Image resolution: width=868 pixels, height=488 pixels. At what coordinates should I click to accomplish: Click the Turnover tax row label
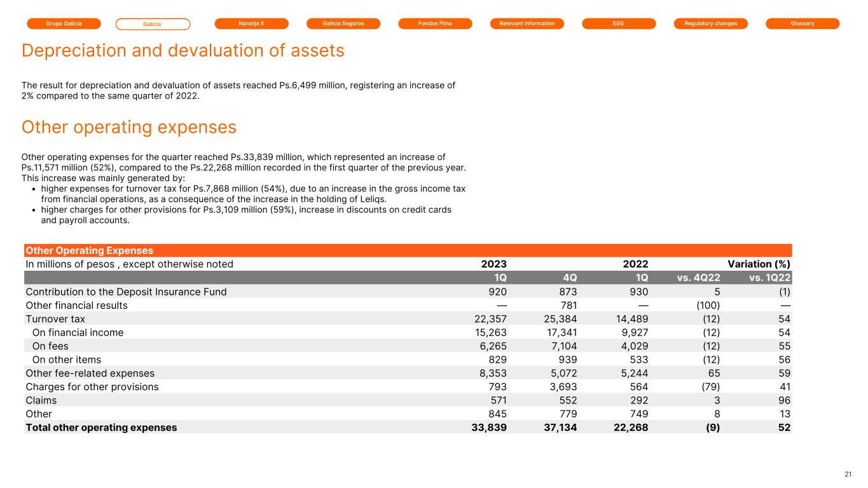[55, 319]
